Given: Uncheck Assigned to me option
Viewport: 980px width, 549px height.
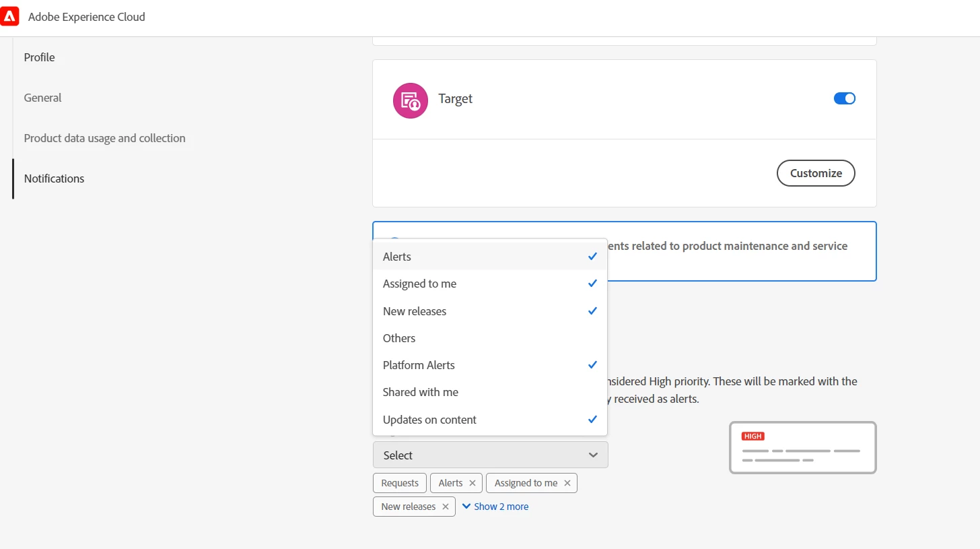Looking at the screenshot, I should (490, 284).
